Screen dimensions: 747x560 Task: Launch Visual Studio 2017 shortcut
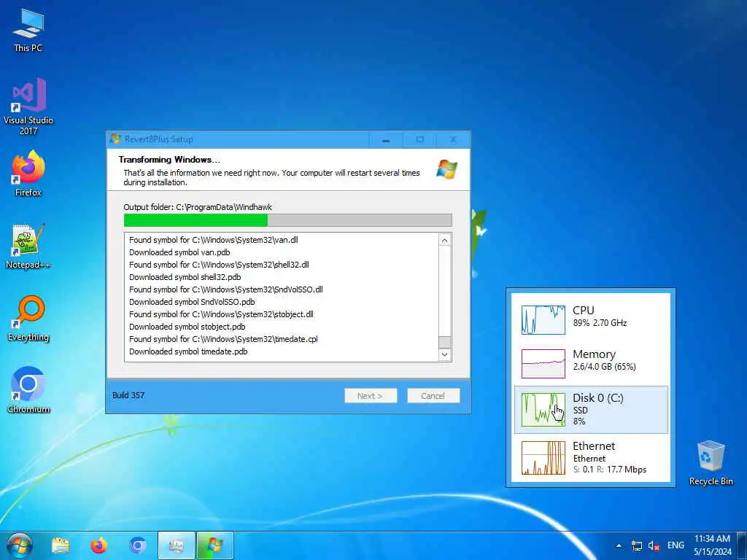click(28, 106)
